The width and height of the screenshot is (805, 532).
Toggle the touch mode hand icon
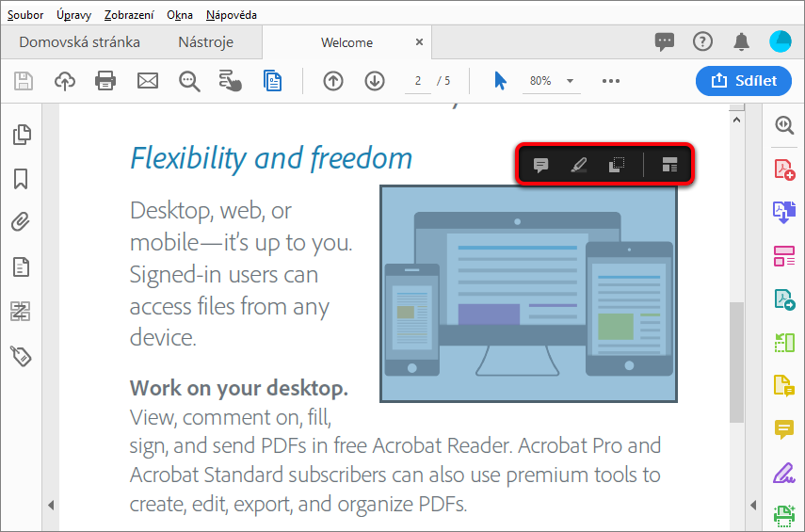[x=230, y=81]
